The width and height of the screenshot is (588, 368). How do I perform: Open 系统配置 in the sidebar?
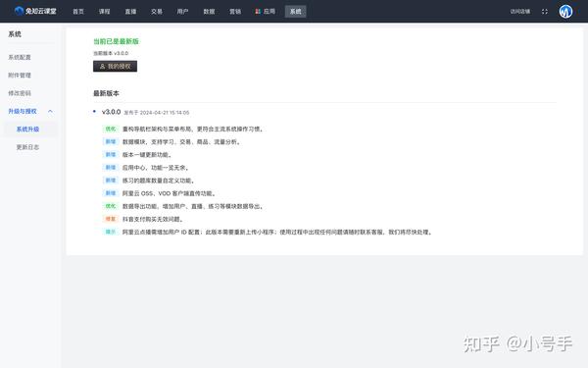coord(20,57)
